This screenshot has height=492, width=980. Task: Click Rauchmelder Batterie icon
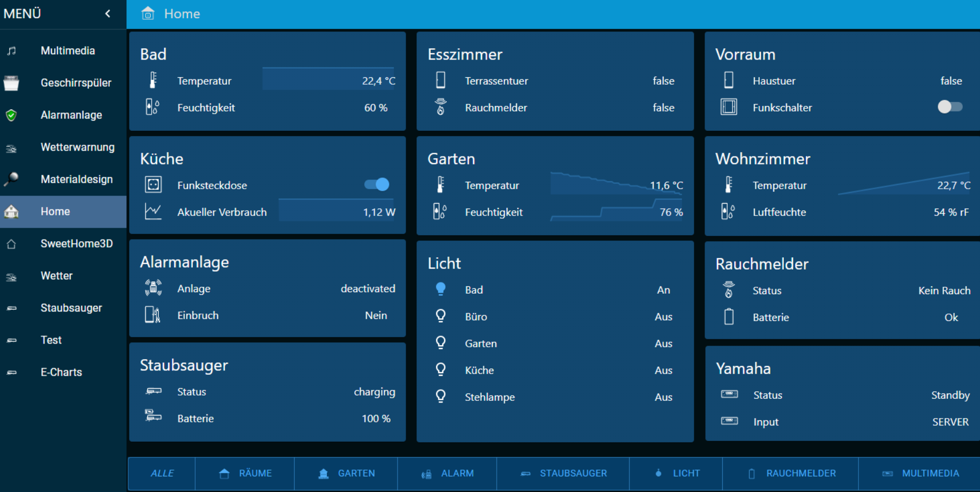point(729,316)
